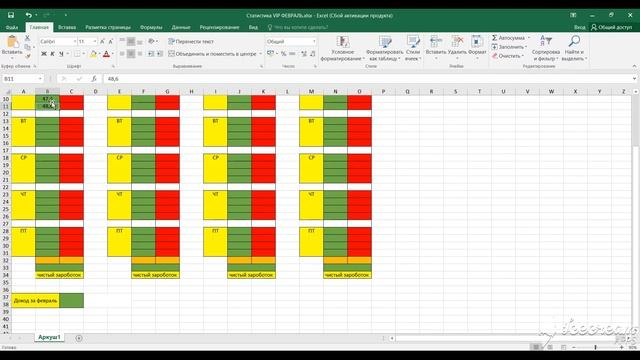640x360 pixels.
Task: Switch to the Данные tab
Action: (181, 27)
